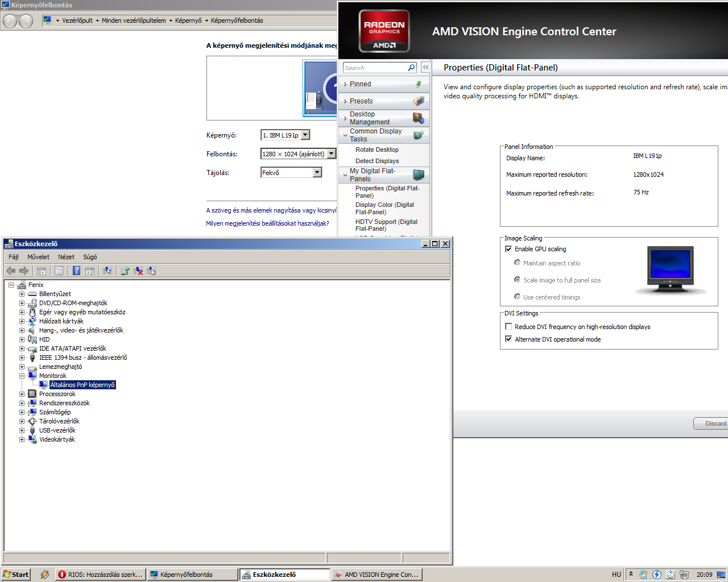Expand Videokártyák node in device tree
728x582 pixels.
coord(22,439)
